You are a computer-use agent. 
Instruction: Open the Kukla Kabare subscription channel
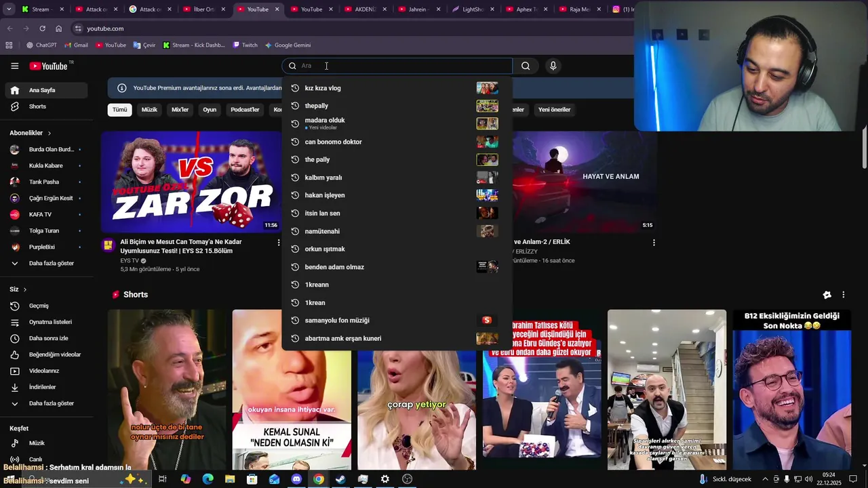45,165
